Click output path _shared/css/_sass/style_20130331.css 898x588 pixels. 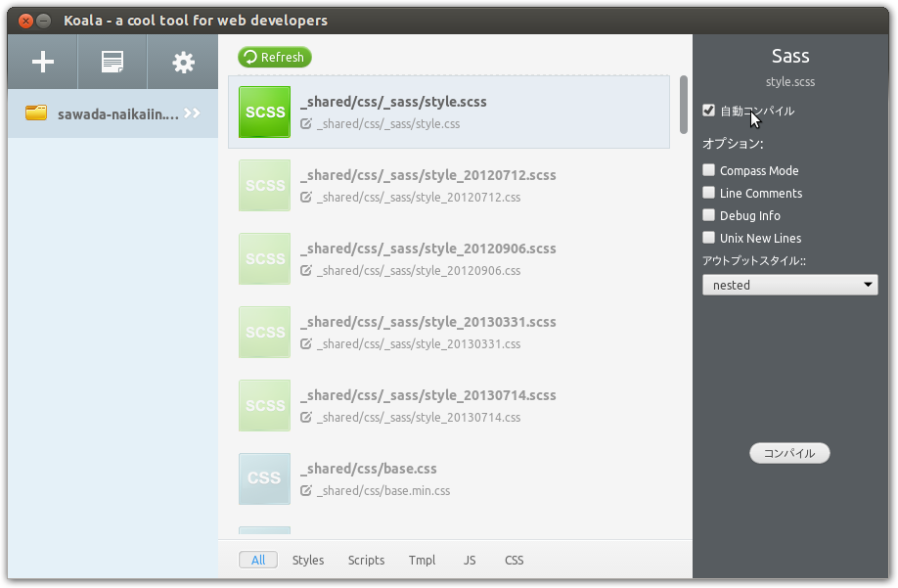click(x=419, y=343)
